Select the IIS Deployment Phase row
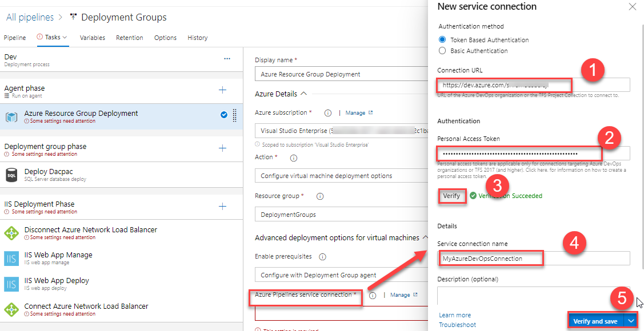This screenshot has height=331, width=644. pos(122,207)
